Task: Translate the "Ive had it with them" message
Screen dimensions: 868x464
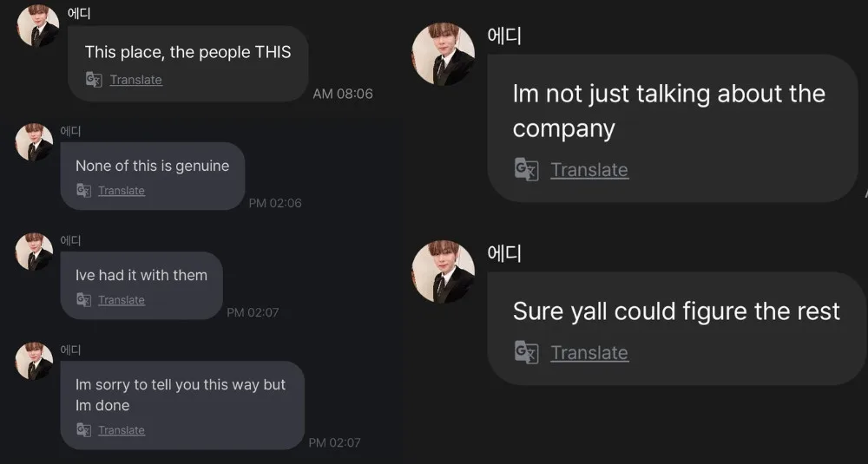Action: coord(122,300)
